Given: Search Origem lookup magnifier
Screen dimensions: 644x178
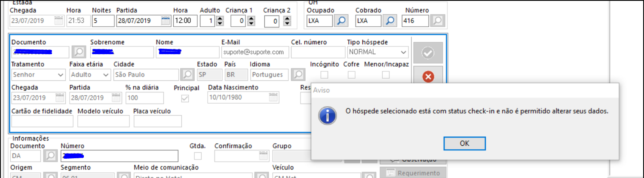Looking at the screenshot, I should (51, 175).
